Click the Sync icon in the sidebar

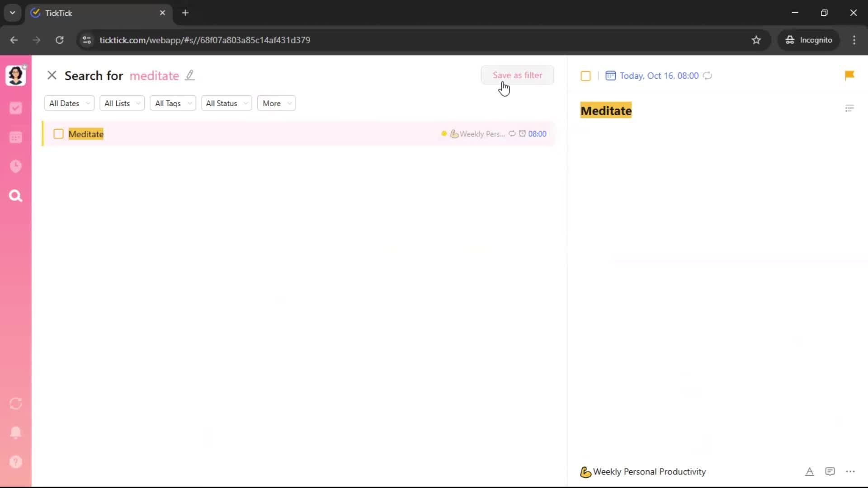click(16, 404)
